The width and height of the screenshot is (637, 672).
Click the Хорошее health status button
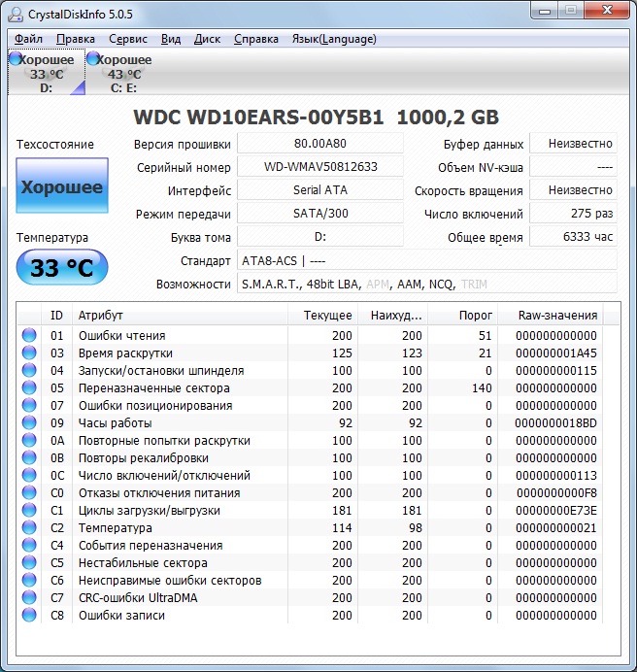click(x=61, y=187)
